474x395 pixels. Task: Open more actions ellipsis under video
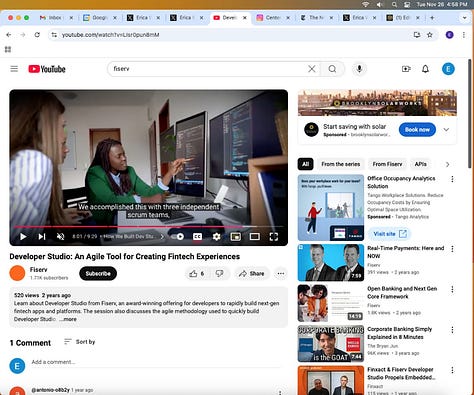coord(281,274)
